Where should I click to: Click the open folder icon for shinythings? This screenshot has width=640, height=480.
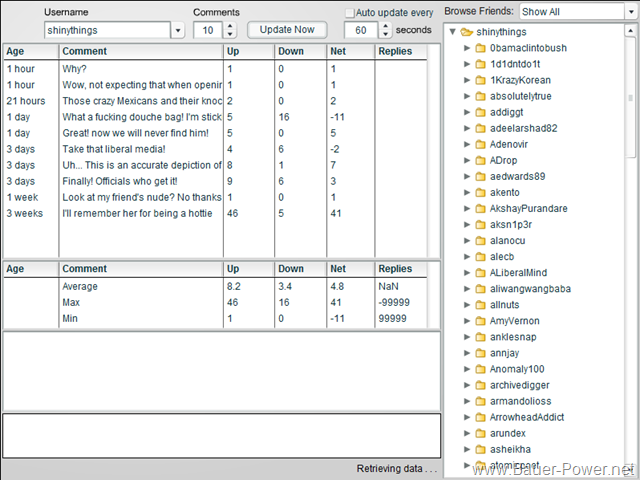point(467,32)
